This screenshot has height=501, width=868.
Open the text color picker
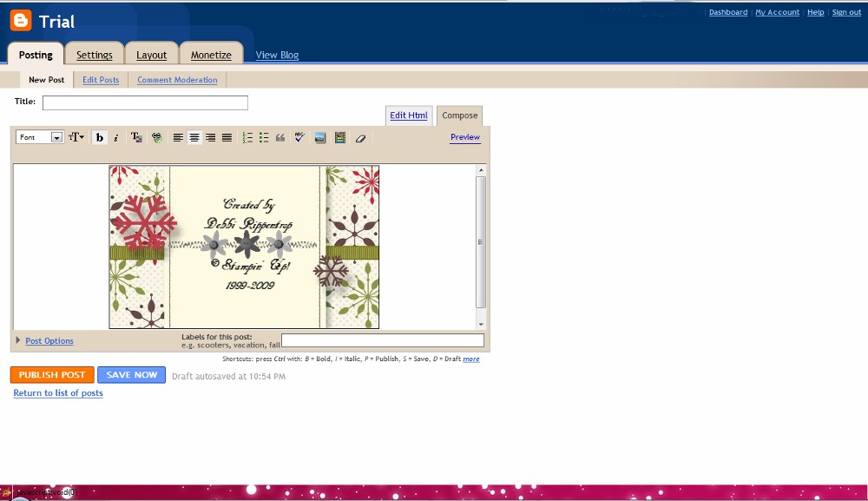tap(136, 138)
